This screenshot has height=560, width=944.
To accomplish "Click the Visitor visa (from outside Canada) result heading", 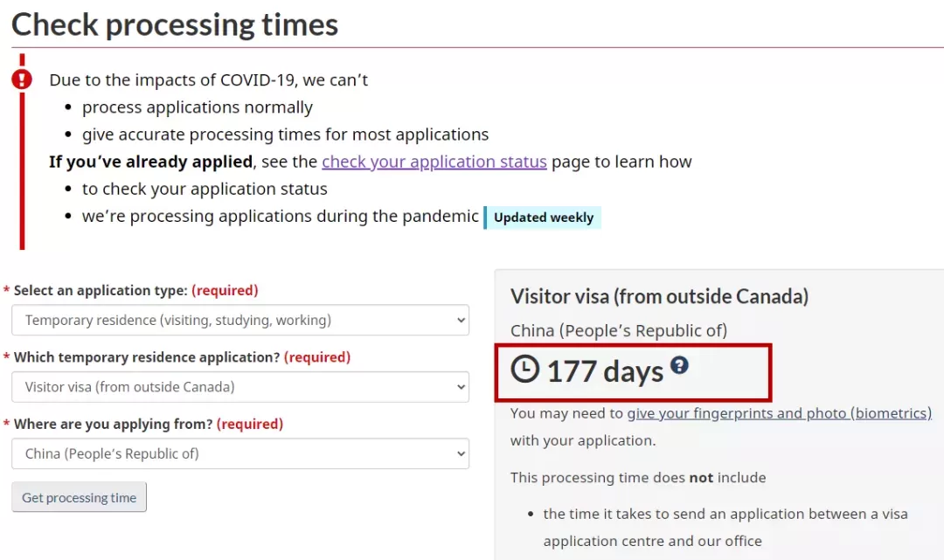I will point(659,296).
